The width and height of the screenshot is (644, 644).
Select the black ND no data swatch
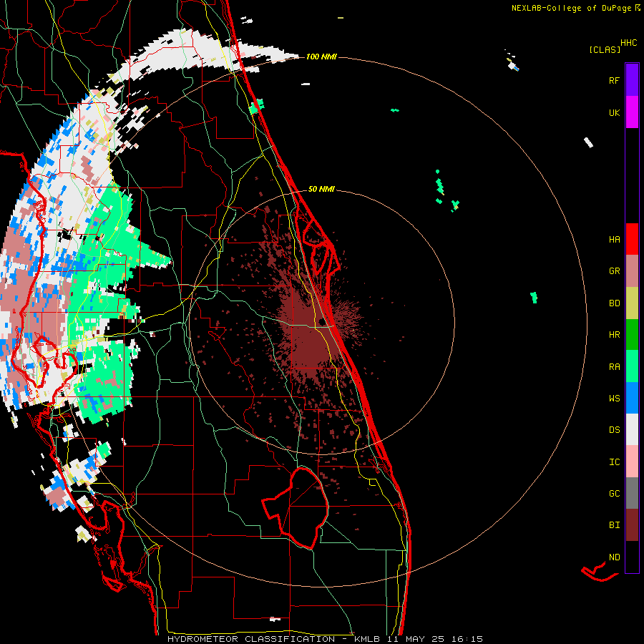tap(632, 557)
